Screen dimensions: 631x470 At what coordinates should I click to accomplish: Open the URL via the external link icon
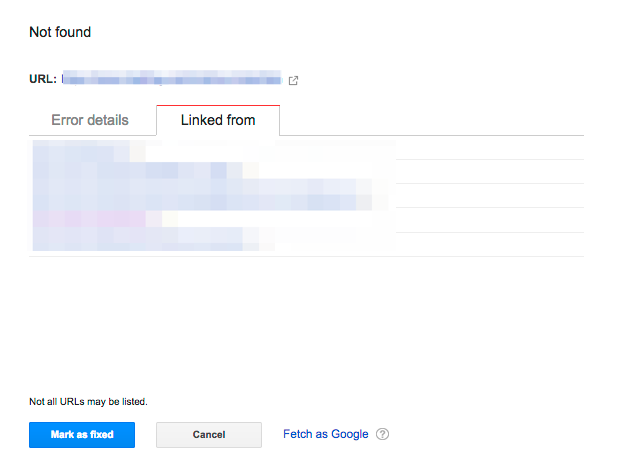(x=293, y=80)
